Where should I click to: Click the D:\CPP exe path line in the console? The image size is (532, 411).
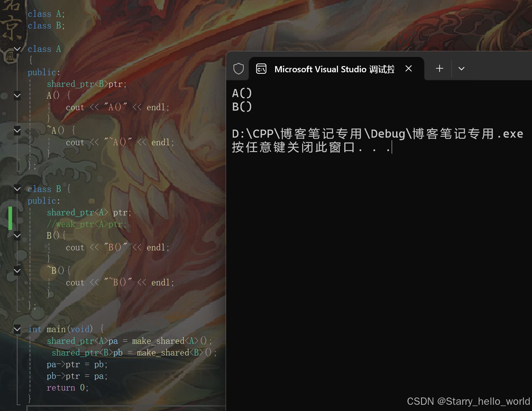coord(377,134)
